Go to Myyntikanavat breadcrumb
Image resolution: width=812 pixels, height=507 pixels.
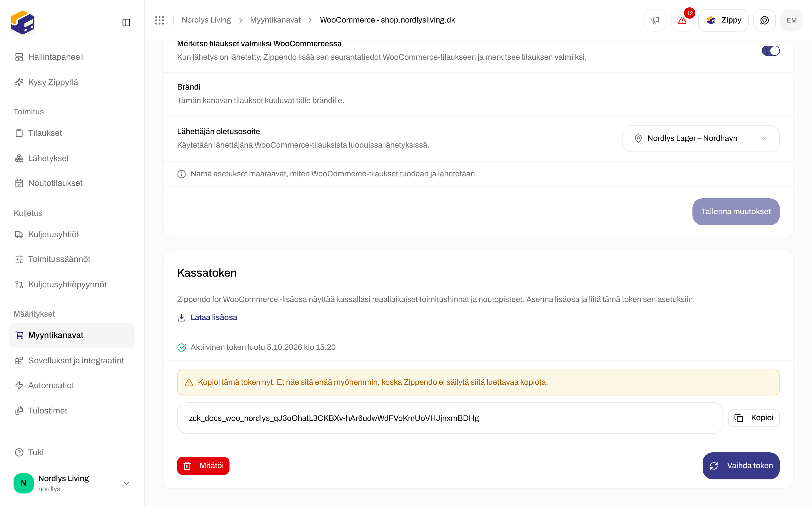click(x=275, y=20)
